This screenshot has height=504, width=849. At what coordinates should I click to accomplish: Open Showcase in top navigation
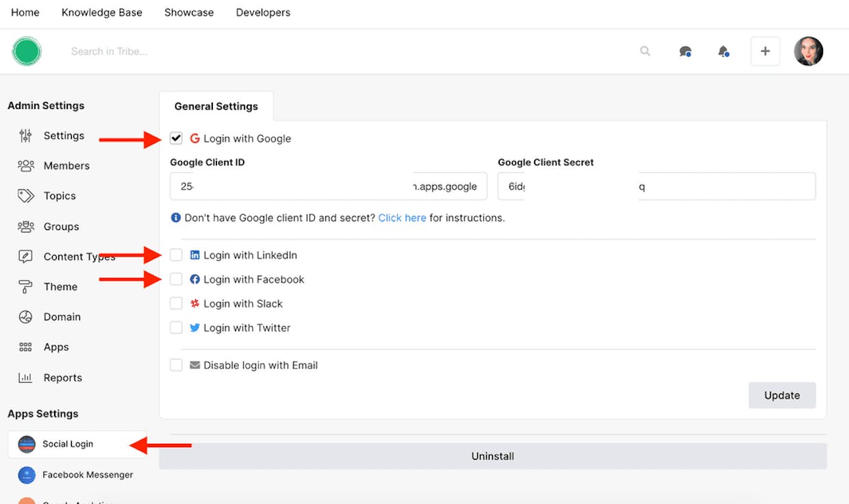click(x=189, y=12)
